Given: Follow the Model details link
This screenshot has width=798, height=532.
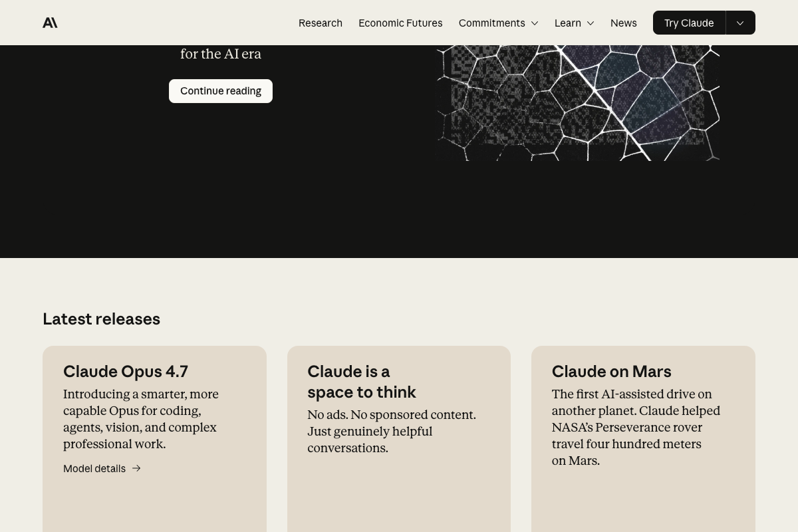Looking at the screenshot, I should click(94, 468).
